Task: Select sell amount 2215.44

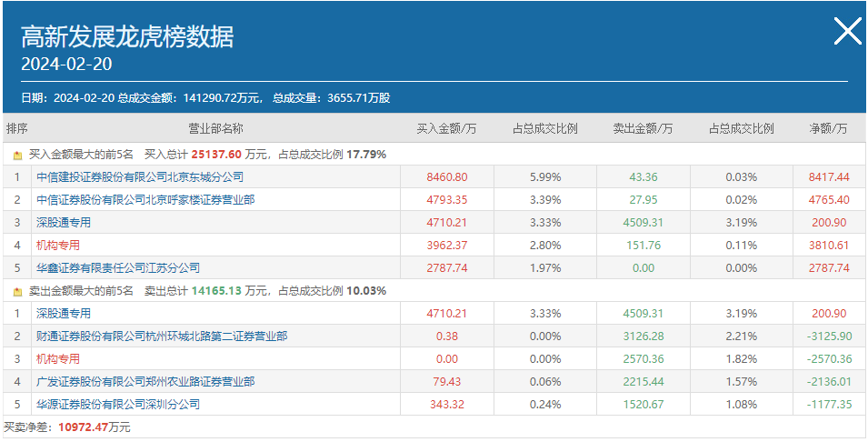Action: (x=643, y=382)
